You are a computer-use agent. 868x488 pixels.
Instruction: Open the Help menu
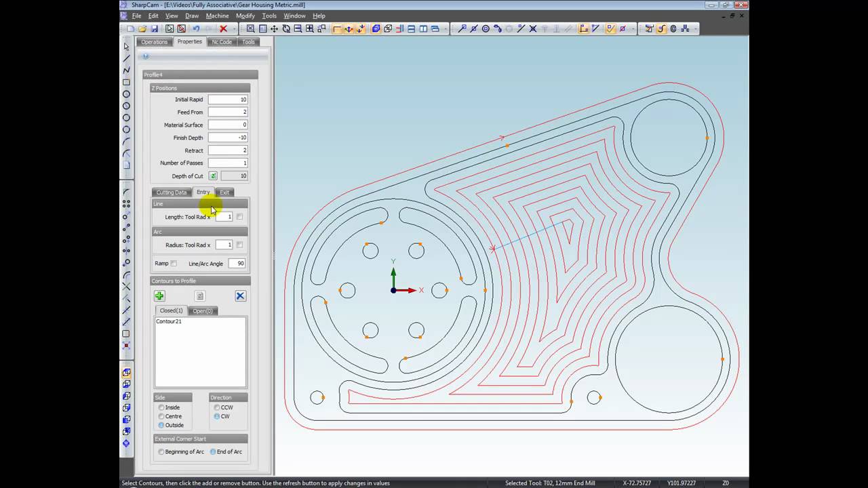[319, 16]
